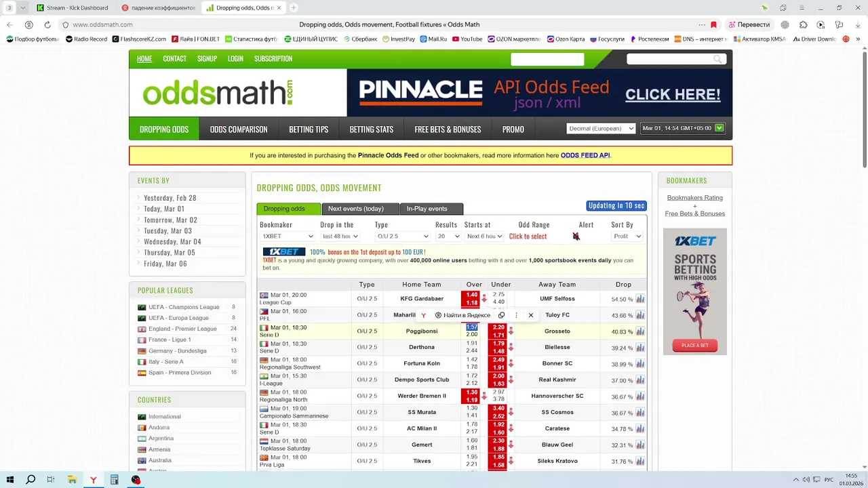Close the Yandex selection popup
The image size is (868, 488).
coord(531,315)
